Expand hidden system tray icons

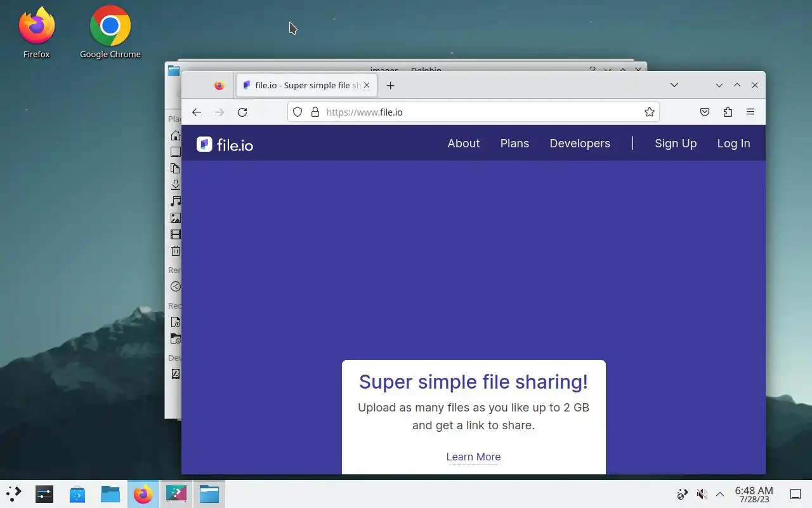tap(720, 494)
